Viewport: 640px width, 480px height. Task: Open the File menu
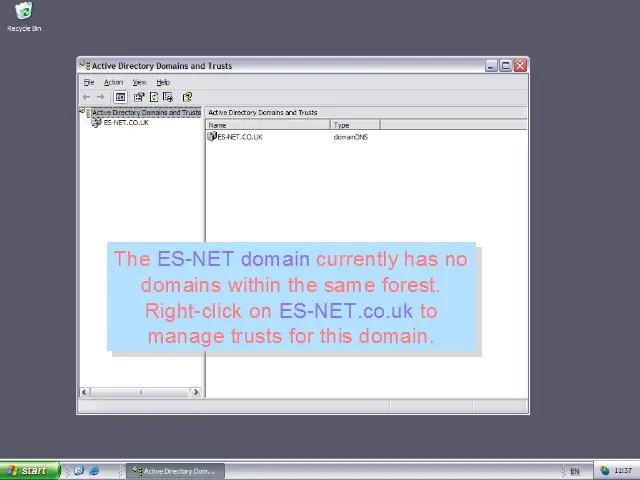[x=89, y=82]
